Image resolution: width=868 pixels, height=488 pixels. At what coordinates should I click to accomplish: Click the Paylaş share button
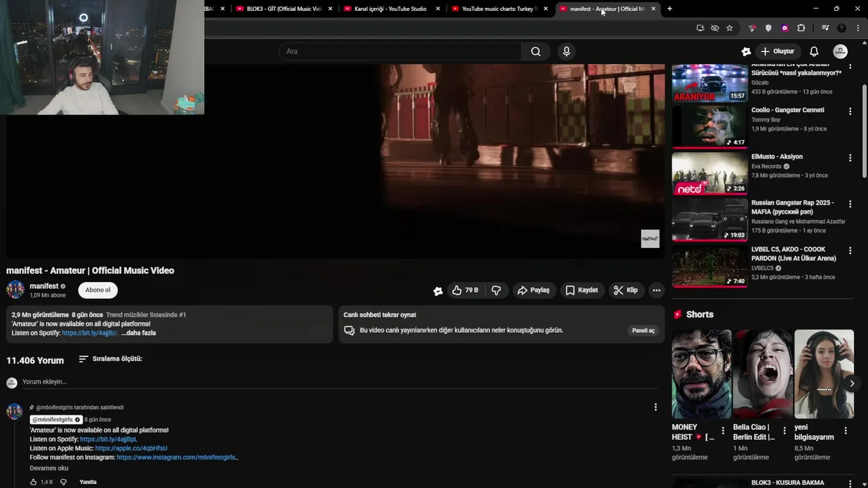pyautogui.click(x=533, y=290)
